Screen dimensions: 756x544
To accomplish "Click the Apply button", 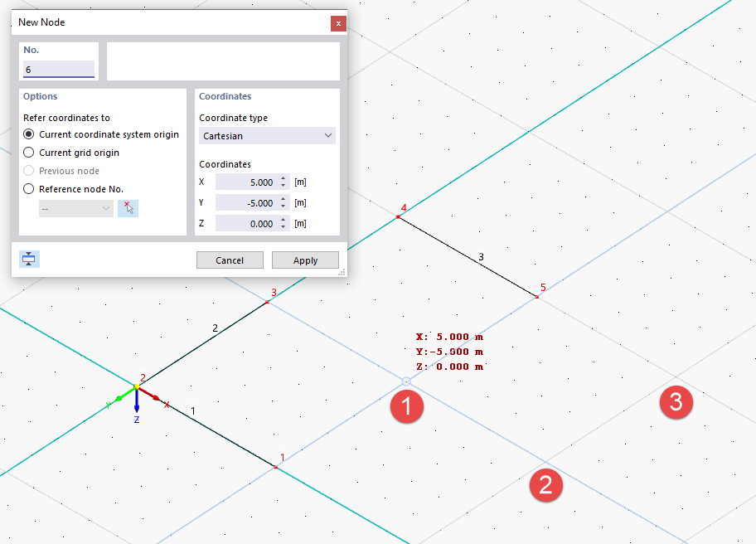I will tap(305, 260).
